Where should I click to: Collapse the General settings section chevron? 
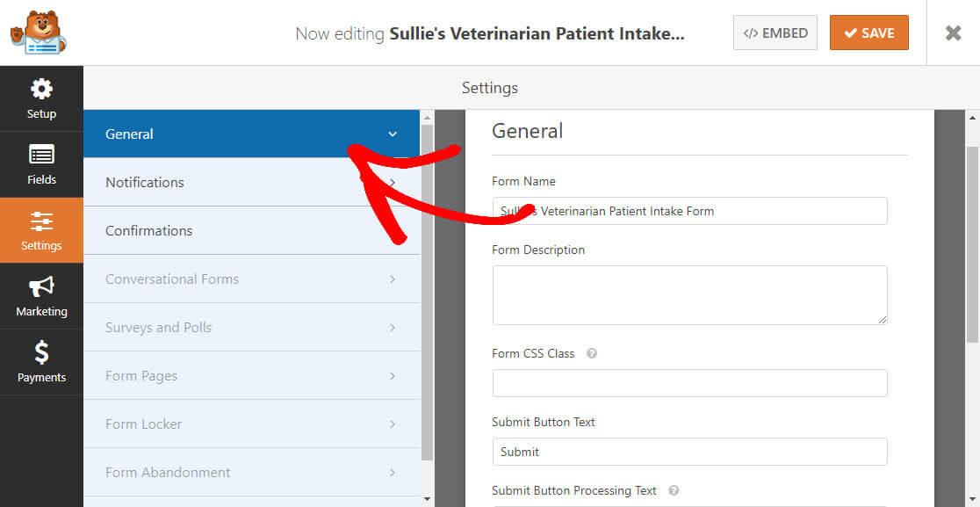click(x=393, y=134)
